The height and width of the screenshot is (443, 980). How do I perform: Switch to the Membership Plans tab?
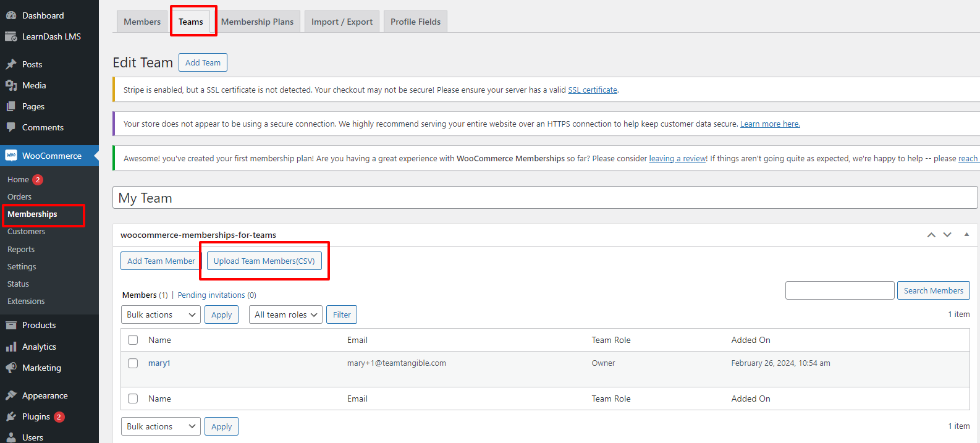click(x=257, y=22)
